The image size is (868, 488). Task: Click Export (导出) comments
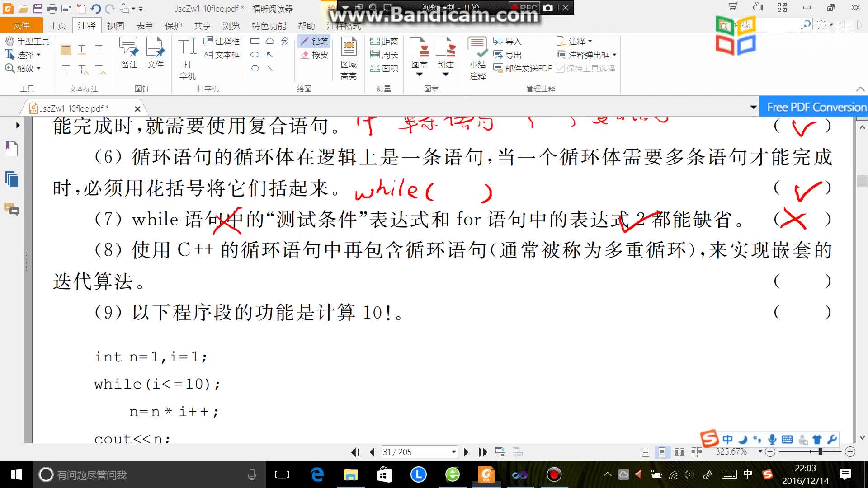click(507, 55)
